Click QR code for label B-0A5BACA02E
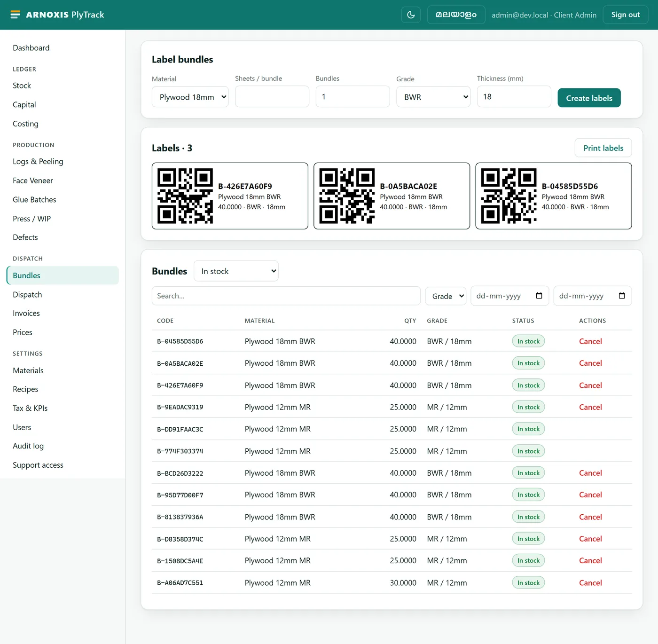 pyautogui.click(x=347, y=196)
